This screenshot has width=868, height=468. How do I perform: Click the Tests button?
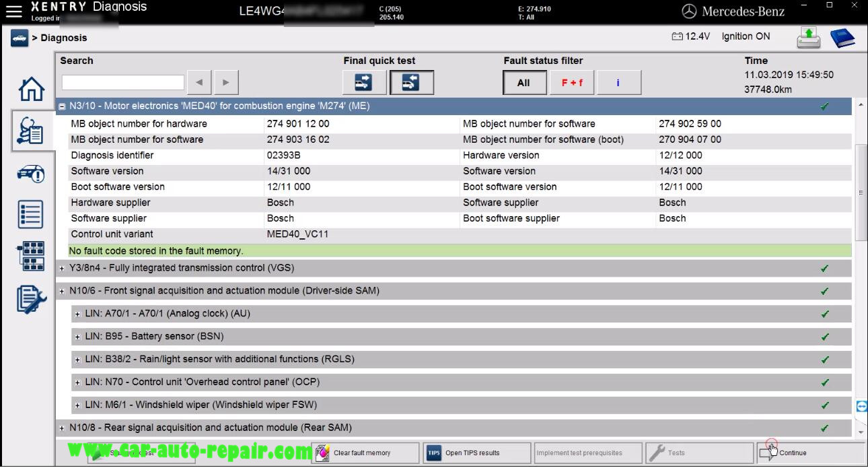[x=699, y=453]
